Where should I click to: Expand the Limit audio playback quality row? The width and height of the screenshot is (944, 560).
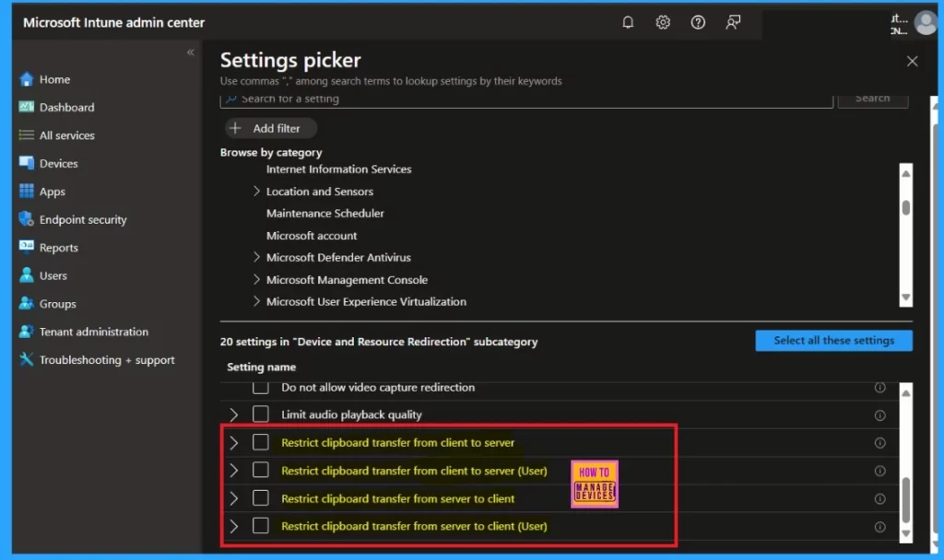point(233,415)
